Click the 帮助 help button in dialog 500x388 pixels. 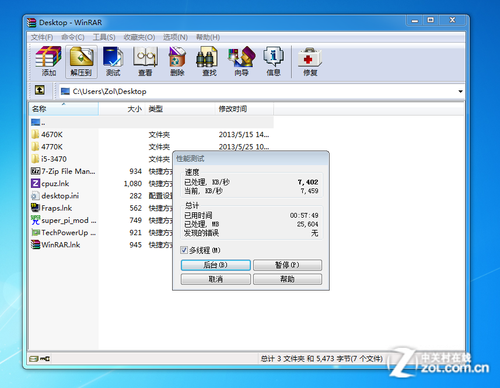[287, 279]
